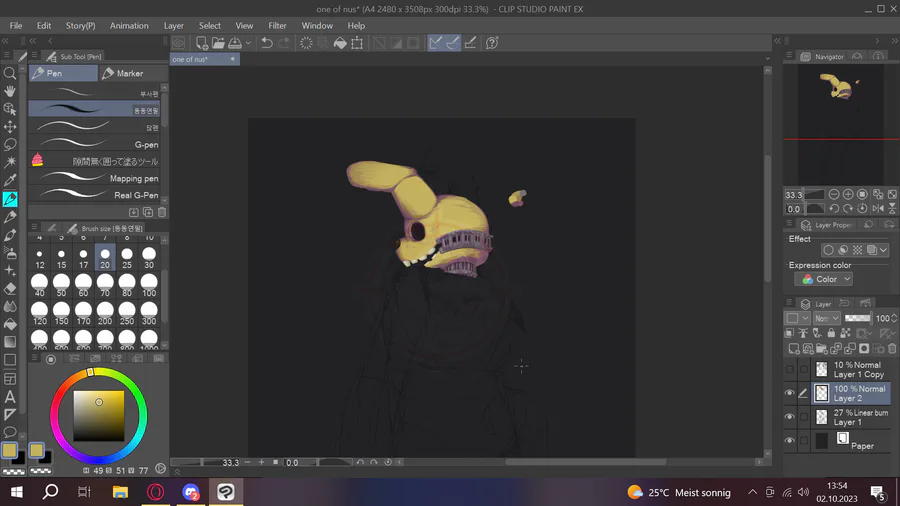Open the Animation menu
Screen dimensions: 900x506
129,26
